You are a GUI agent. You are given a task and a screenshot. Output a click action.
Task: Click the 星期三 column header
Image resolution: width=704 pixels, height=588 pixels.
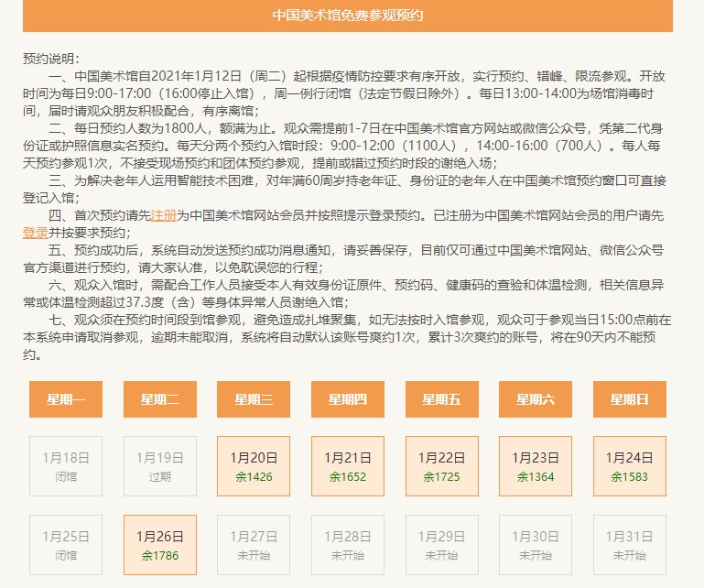pyautogui.click(x=254, y=399)
